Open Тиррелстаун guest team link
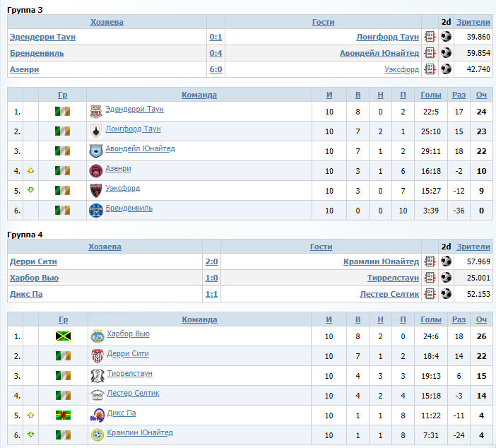The width and height of the screenshot is (496, 448). [393, 278]
